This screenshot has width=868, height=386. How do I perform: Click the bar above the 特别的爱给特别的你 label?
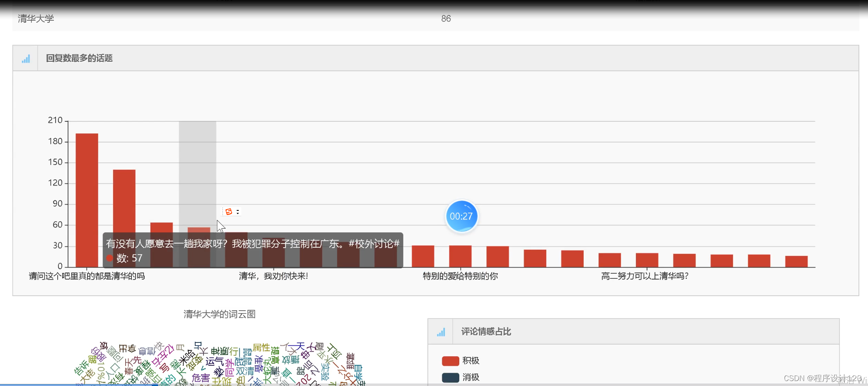(x=461, y=256)
